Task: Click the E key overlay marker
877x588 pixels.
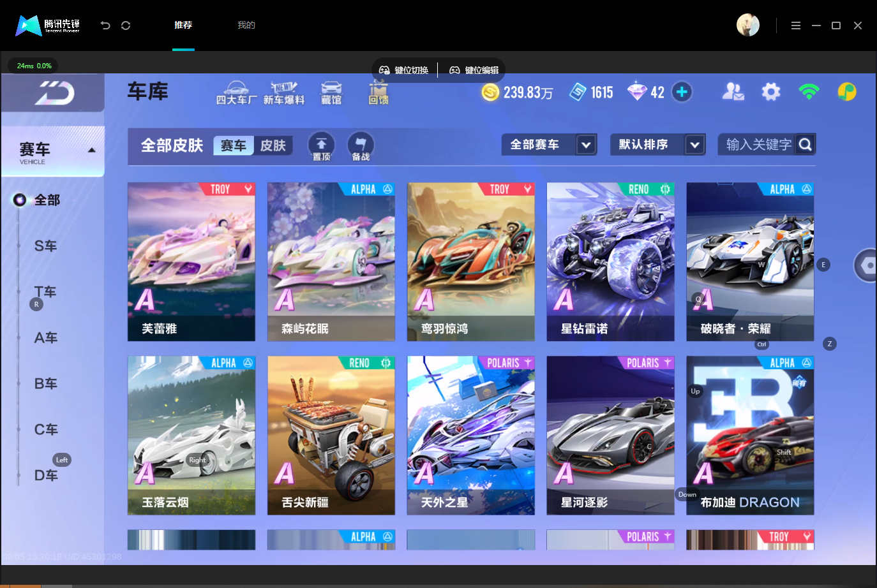Action: (823, 265)
